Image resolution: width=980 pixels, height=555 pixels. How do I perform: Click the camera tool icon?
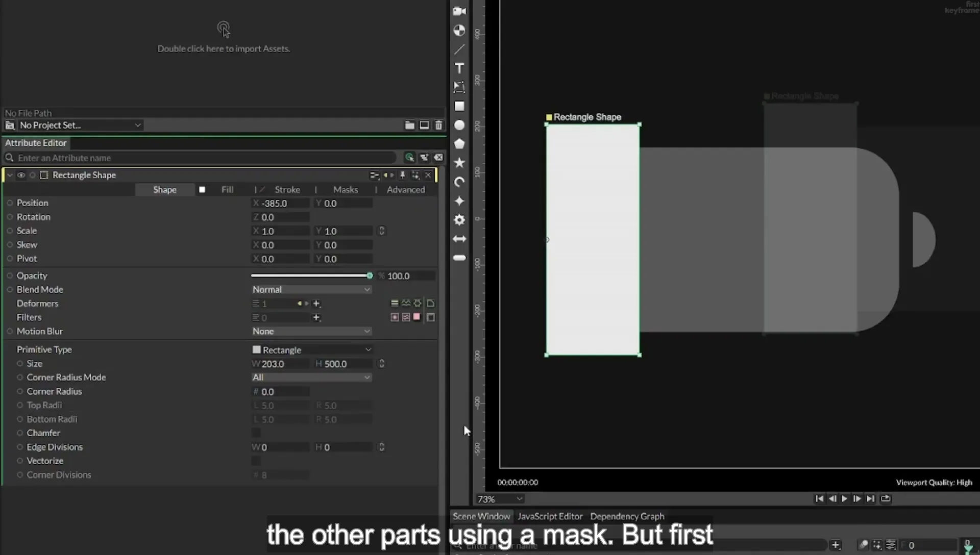pyautogui.click(x=459, y=11)
